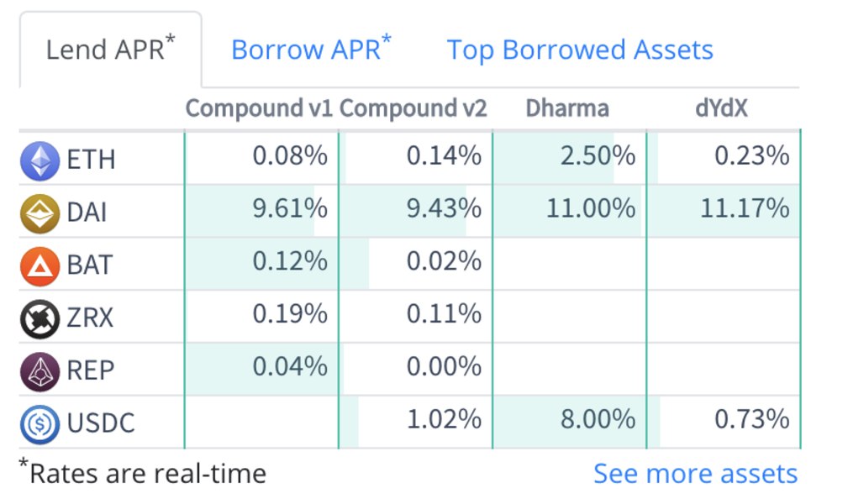Viewport: 848px width, 504px height.
Task: Select the Lend APR tab
Action: [111, 50]
